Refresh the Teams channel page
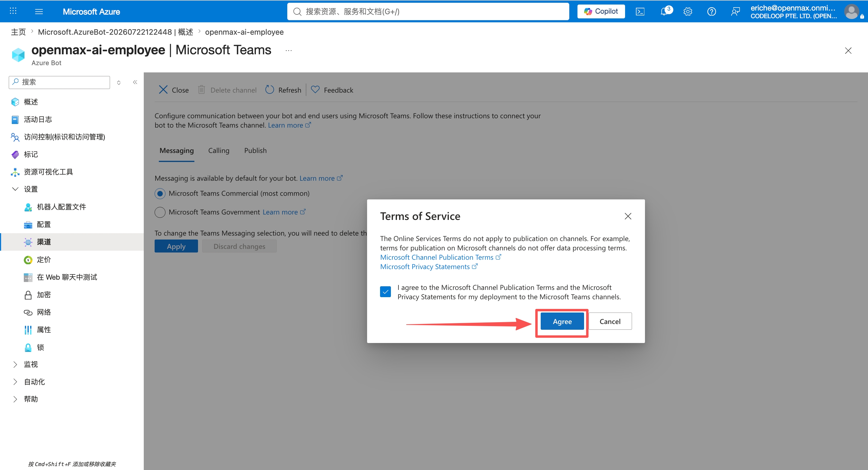Image resolution: width=868 pixels, height=470 pixels. point(283,90)
